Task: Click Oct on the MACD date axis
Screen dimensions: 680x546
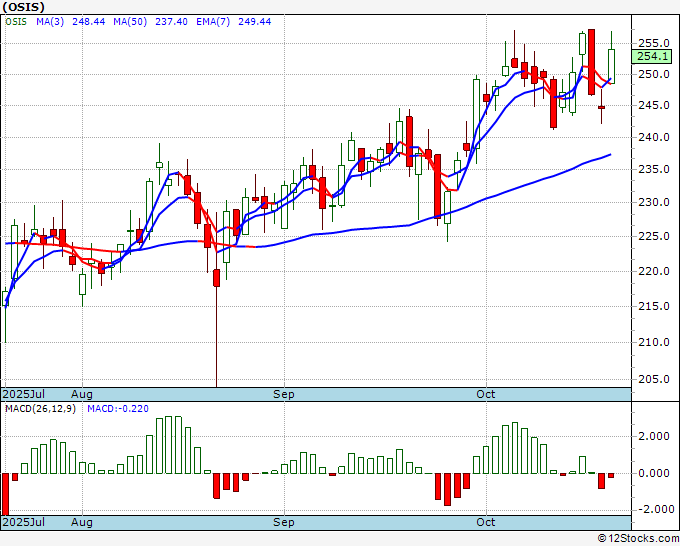Action: (x=486, y=522)
